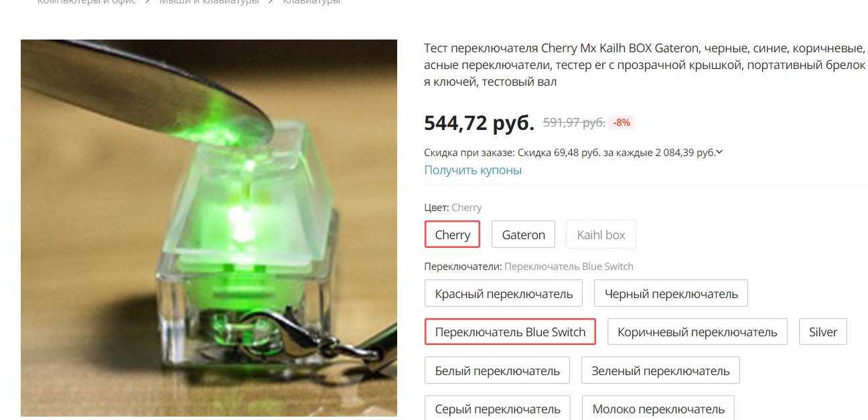
Task: Select the Kaihl box option
Action: 601,234
